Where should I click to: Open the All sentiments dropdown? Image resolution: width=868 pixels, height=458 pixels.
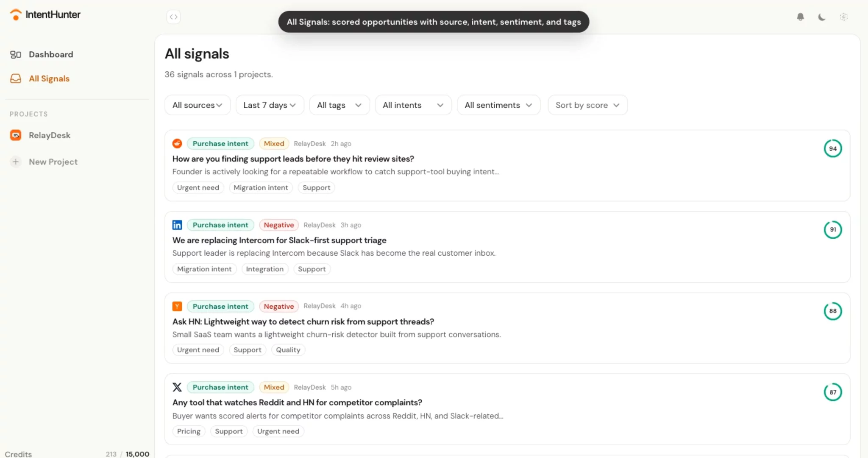click(x=498, y=105)
